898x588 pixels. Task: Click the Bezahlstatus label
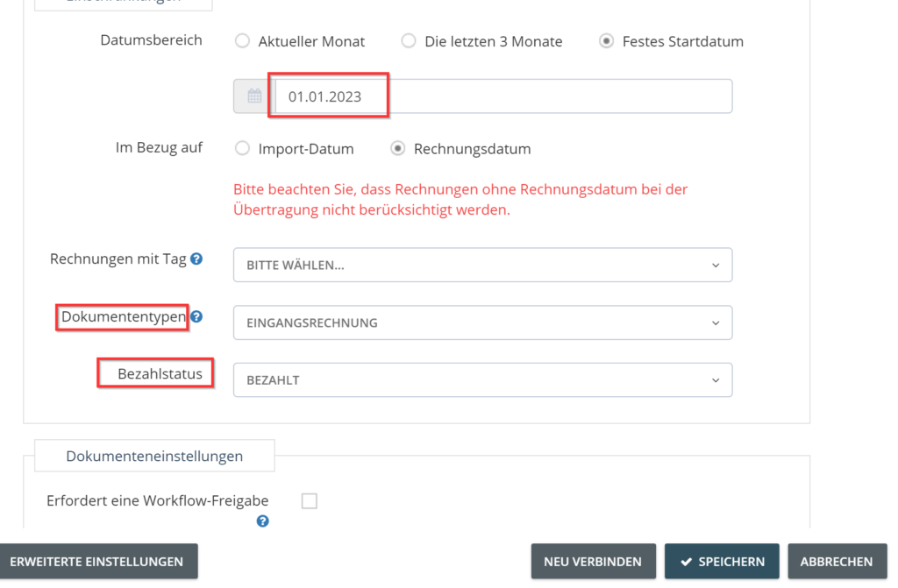[x=160, y=374]
